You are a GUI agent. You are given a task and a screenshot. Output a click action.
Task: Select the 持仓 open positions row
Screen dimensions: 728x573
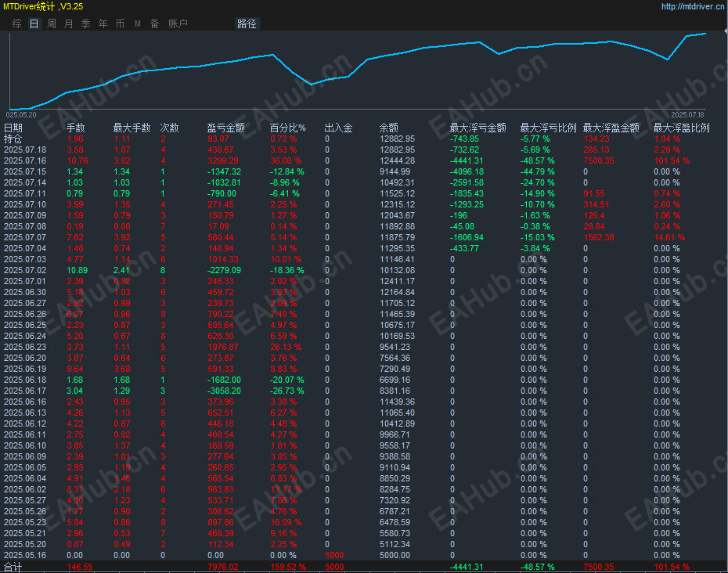coord(13,139)
